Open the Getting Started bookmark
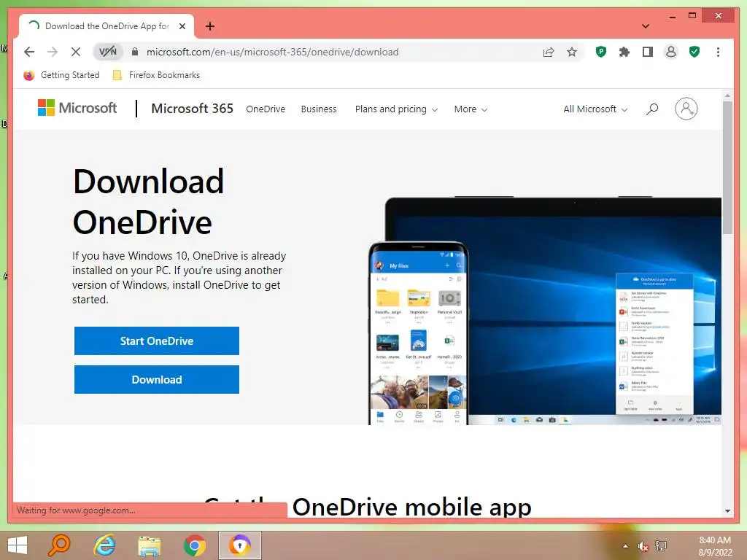 [x=61, y=75]
